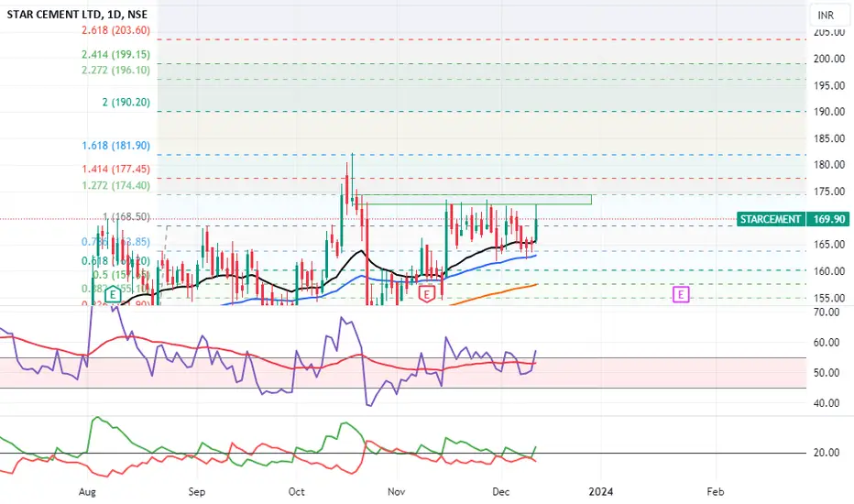Click the 200.00 price scale value

(829, 59)
